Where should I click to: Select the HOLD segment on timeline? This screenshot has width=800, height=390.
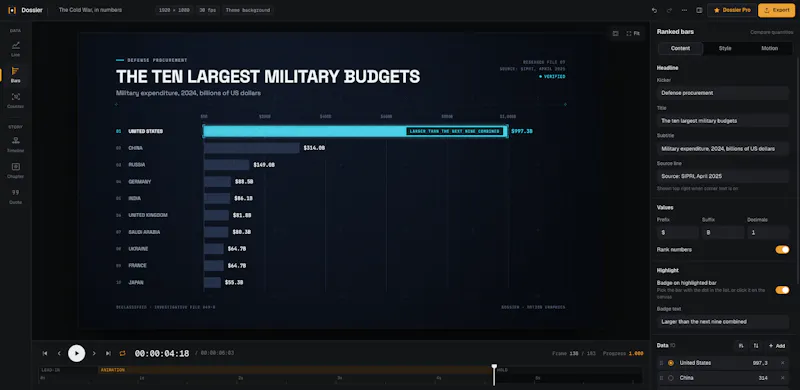point(568,370)
